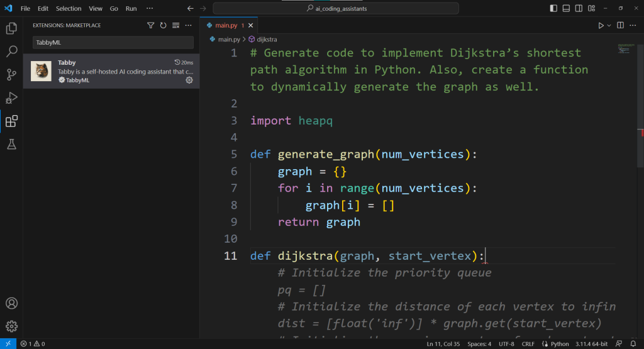Open the Testing flask icon view

pyautogui.click(x=11, y=145)
